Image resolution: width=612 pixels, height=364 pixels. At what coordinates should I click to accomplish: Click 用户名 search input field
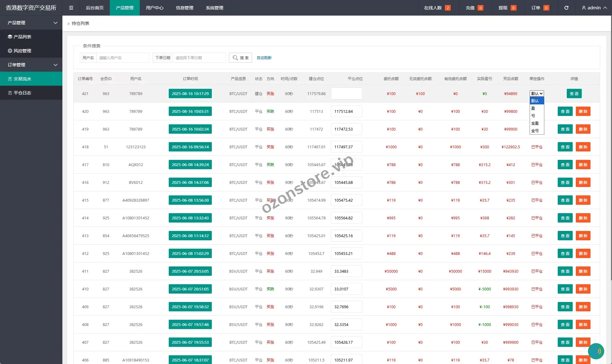click(x=122, y=58)
